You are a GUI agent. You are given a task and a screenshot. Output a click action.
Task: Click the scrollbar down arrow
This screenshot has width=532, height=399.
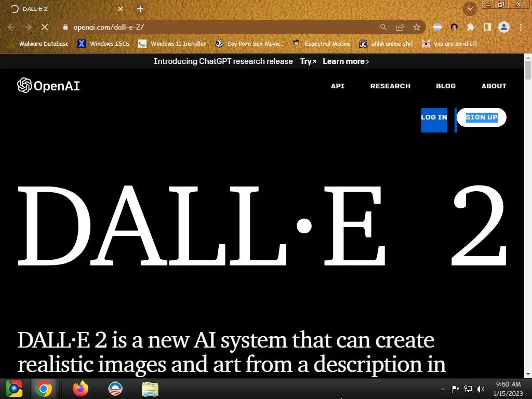pyautogui.click(x=528, y=375)
